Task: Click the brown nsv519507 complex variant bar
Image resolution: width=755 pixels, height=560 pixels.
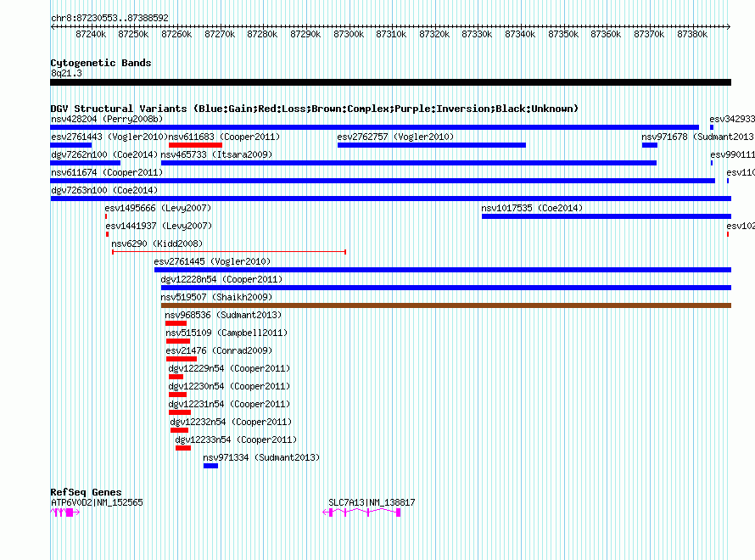Action: (446, 305)
